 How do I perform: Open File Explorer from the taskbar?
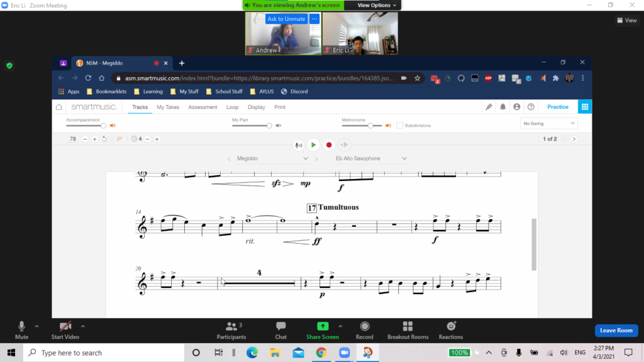275,353
